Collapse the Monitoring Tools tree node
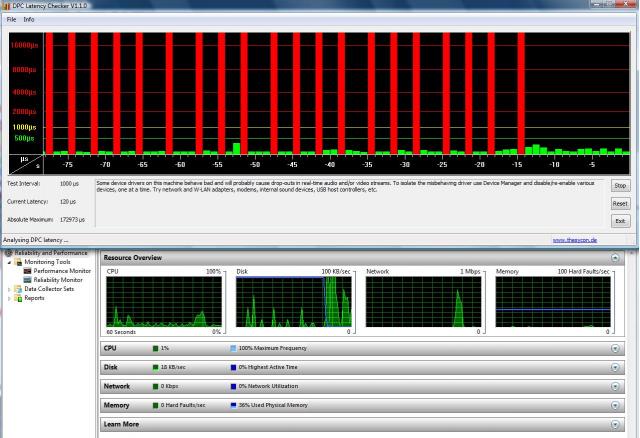 [10, 262]
